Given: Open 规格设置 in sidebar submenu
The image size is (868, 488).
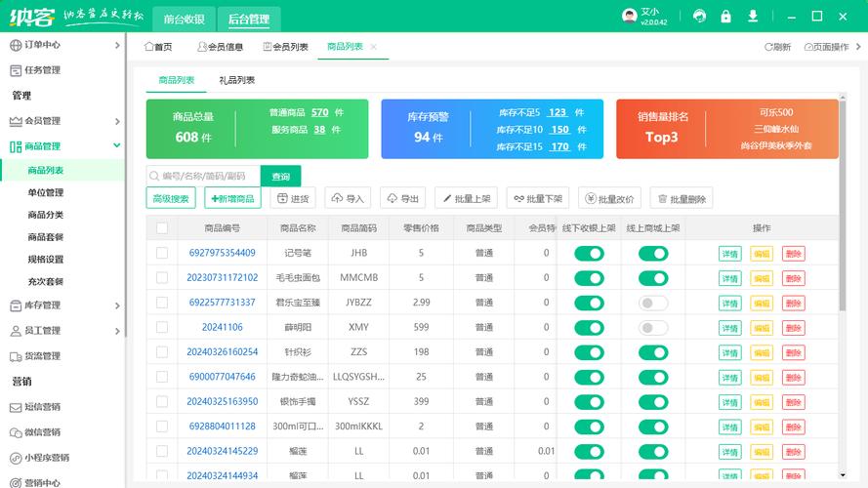Looking at the screenshot, I should coord(45,259).
